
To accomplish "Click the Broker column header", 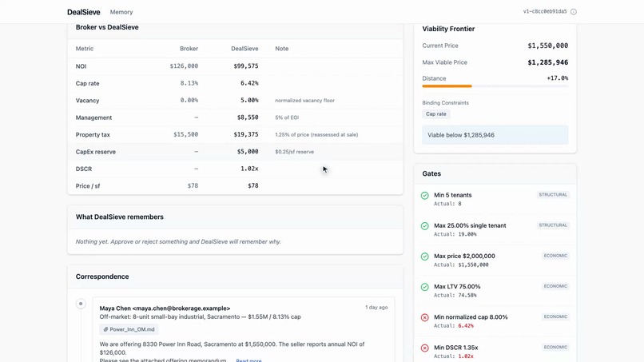I will 189,49.
